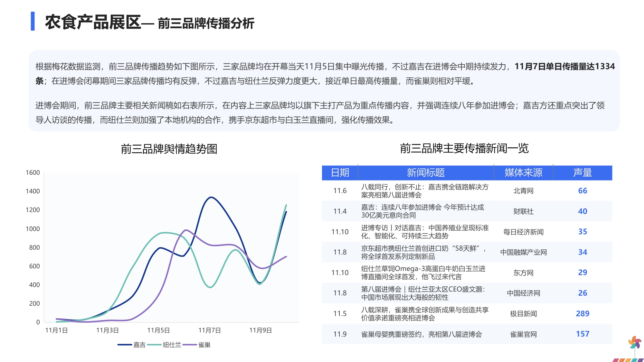Open the 嘉吉 news article dated 11.6
Screen dimensions: 644x362
coord(425,190)
